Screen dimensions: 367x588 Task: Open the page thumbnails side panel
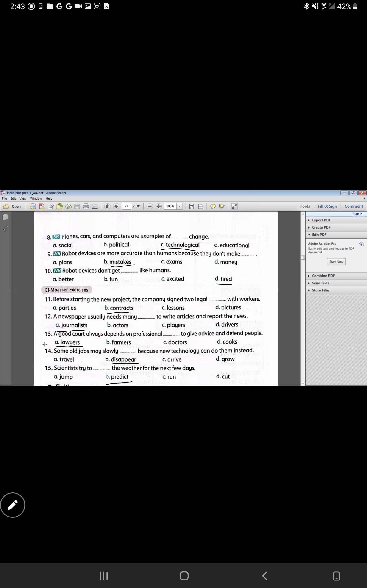[x=5, y=217]
